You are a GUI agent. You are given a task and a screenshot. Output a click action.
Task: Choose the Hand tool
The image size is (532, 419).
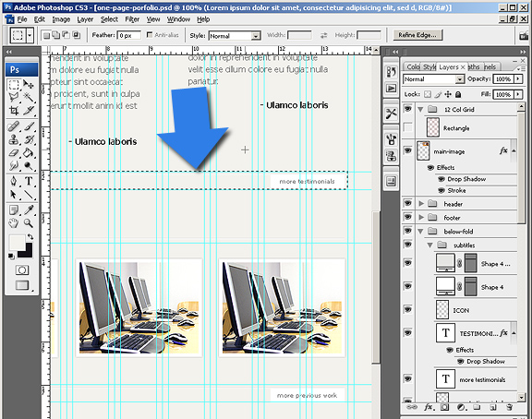(x=14, y=223)
